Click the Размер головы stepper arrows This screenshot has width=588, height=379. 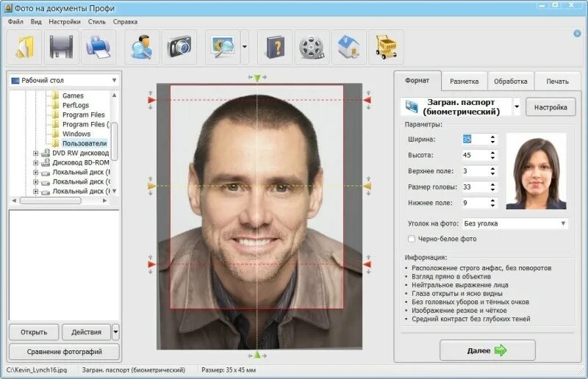click(x=492, y=187)
